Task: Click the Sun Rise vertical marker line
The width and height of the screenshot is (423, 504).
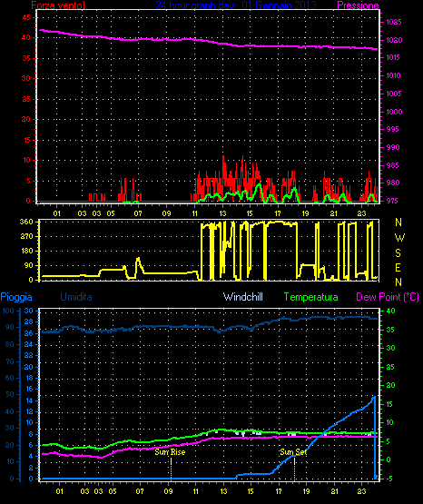Action: pyautogui.click(x=171, y=469)
